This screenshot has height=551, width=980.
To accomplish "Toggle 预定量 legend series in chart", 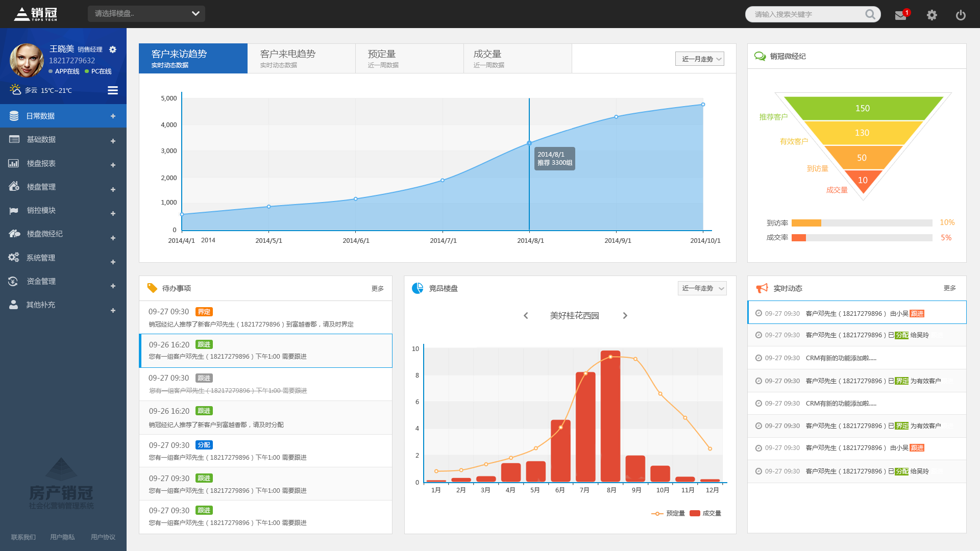I will (668, 513).
